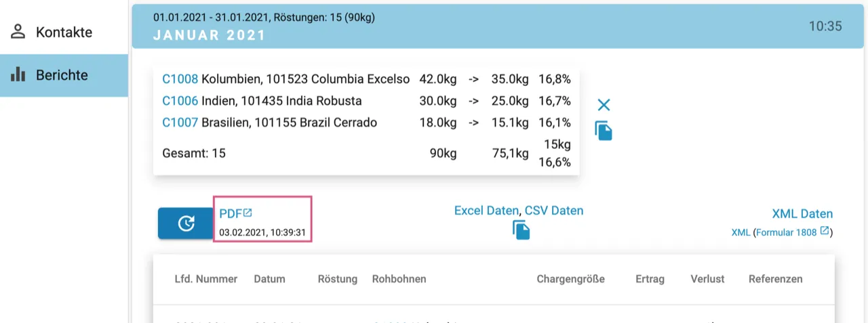868x323 pixels.
Task: Download CSV Daten
Action: point(554,211)
